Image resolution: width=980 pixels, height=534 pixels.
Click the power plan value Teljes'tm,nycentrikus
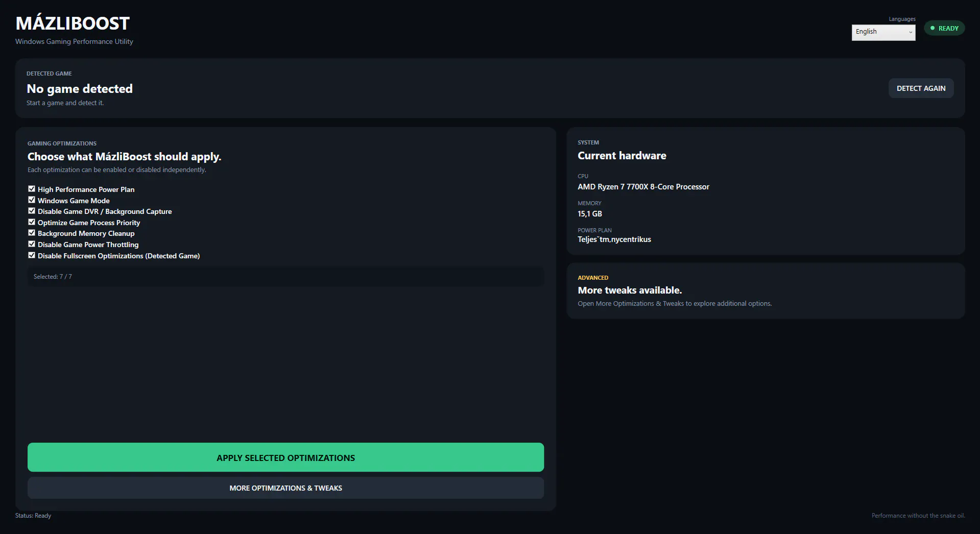(x=614, y=239)
